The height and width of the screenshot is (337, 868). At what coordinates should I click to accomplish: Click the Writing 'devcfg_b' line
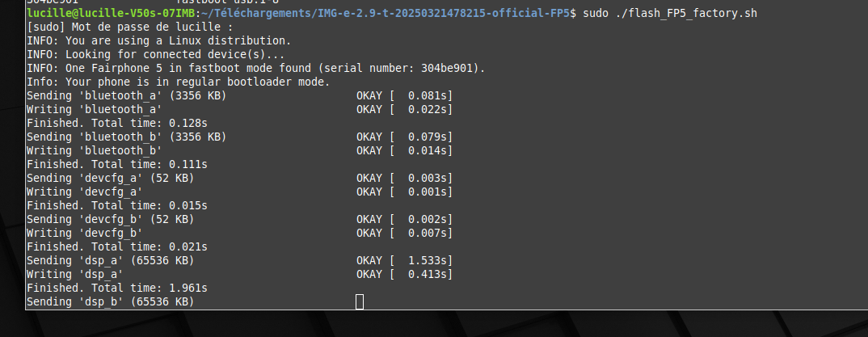pyautogui.click(x=240, y=233)
